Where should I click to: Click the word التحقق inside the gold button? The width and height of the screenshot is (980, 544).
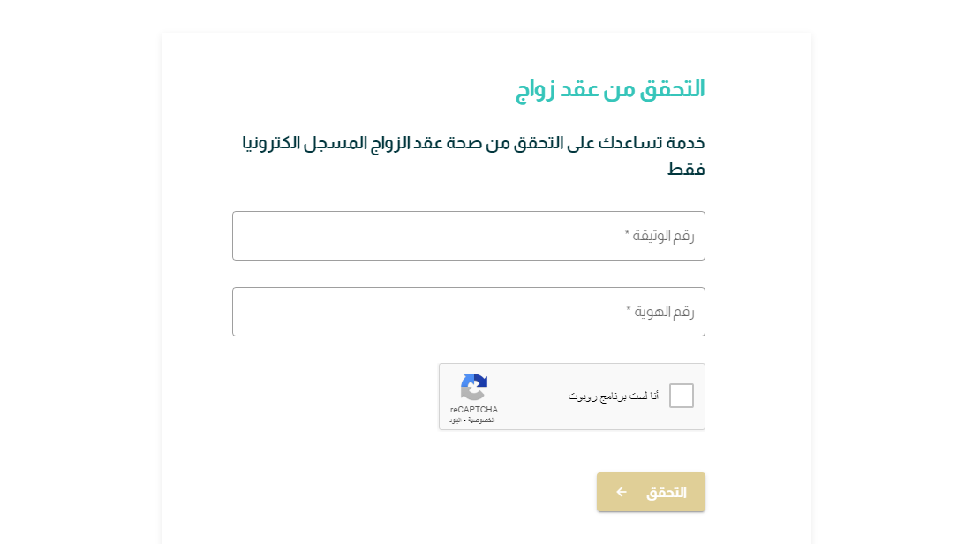667,493
